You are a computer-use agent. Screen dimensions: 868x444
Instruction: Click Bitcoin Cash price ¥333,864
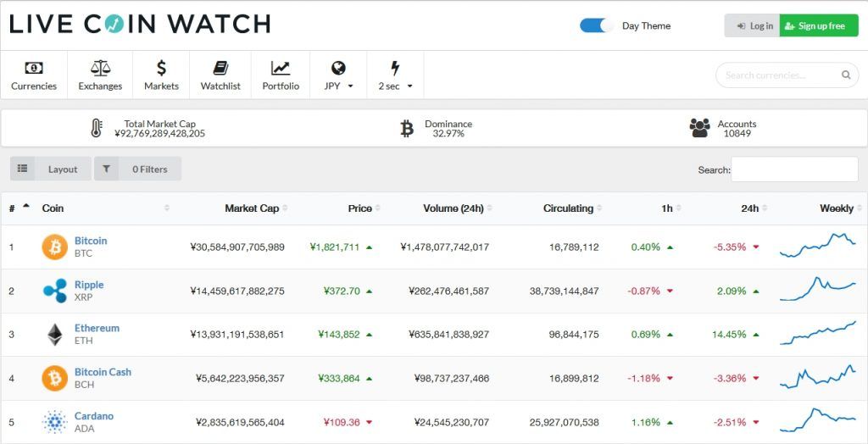339,378
